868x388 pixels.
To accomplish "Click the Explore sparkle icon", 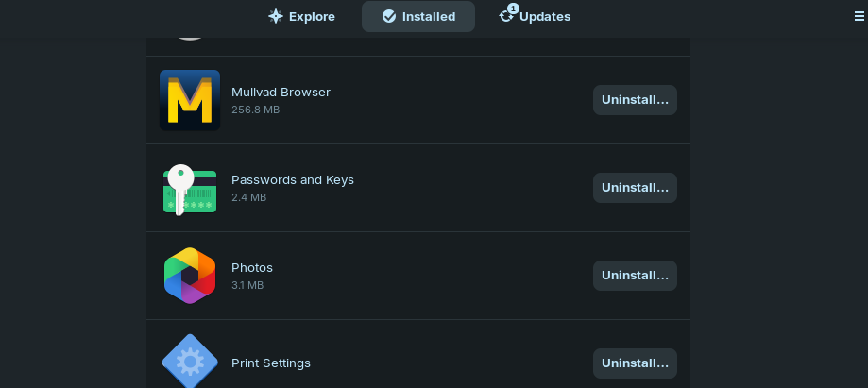I will 276,16.
